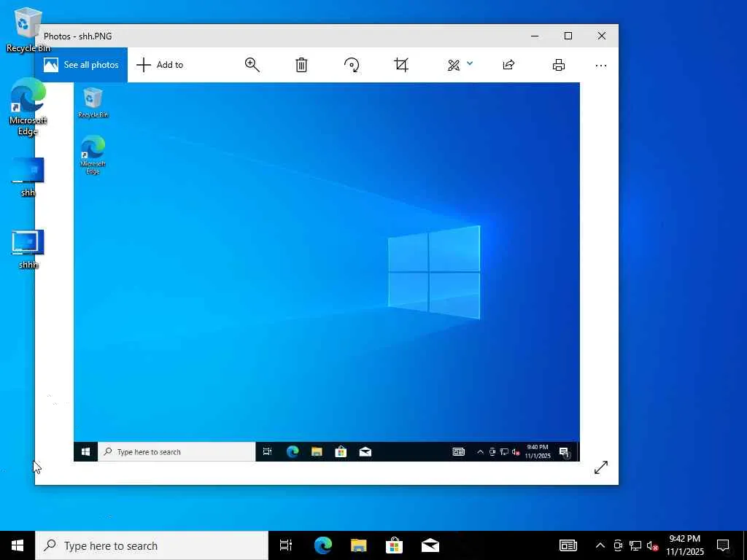Print the photo using the printer icon
Screen dimensions: 747x560
pyautogui.click(x=559, y=65)
